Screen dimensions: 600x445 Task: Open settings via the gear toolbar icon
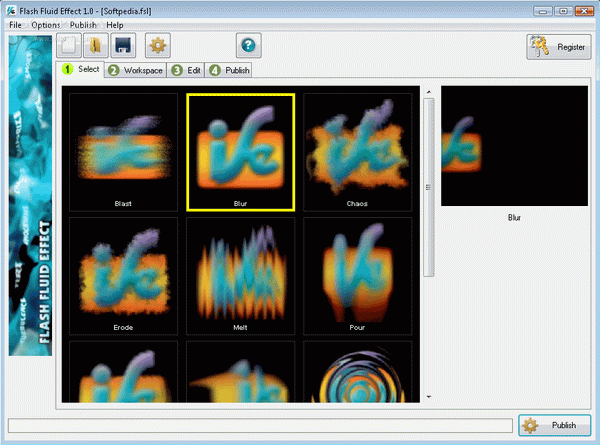pos(158,46)
